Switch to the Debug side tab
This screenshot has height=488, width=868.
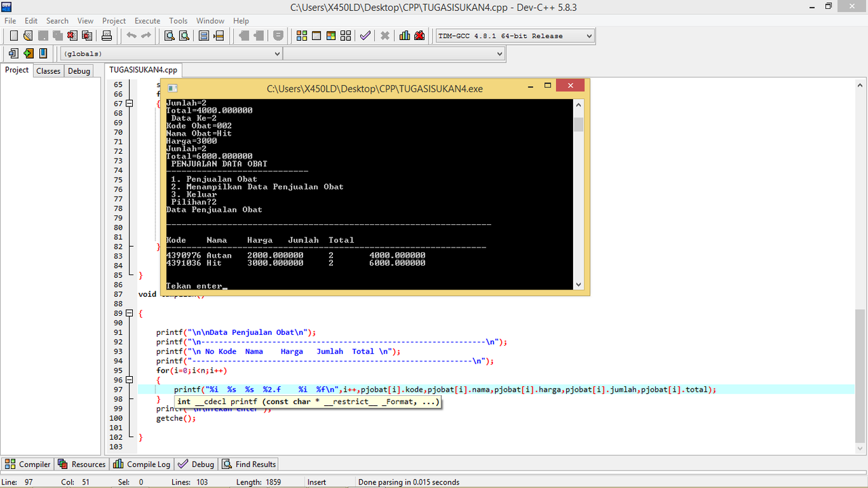pyautogui.click(x=79, y=70)
